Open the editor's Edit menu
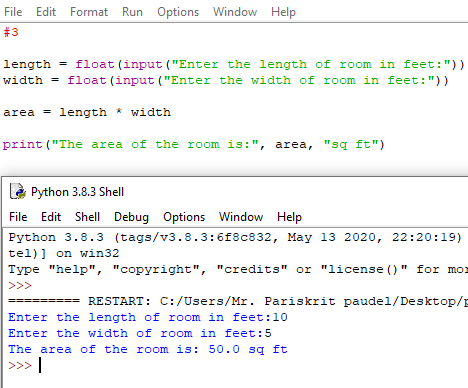The image size is (468, 388). coord(46,12)
